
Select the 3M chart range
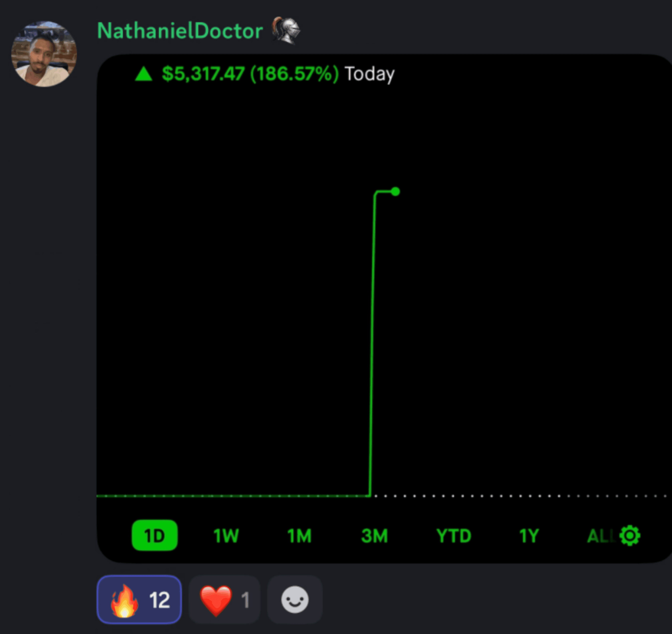[375, 536]
